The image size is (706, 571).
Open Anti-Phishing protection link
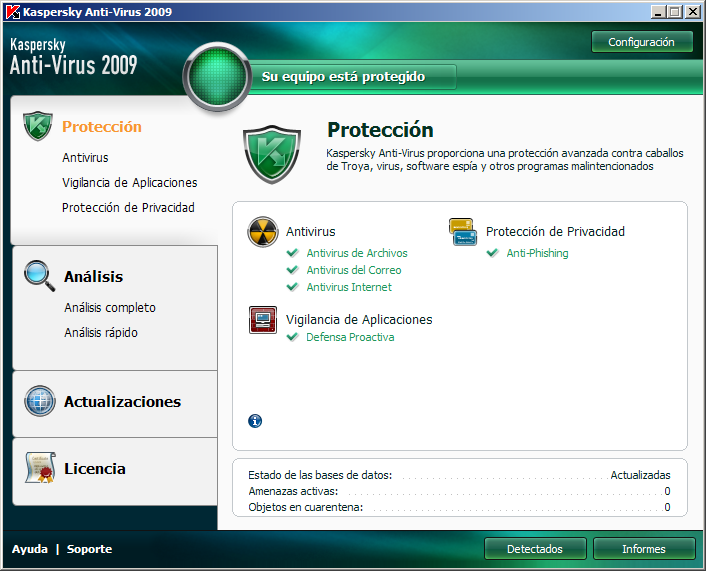click(x=537, y=253)
